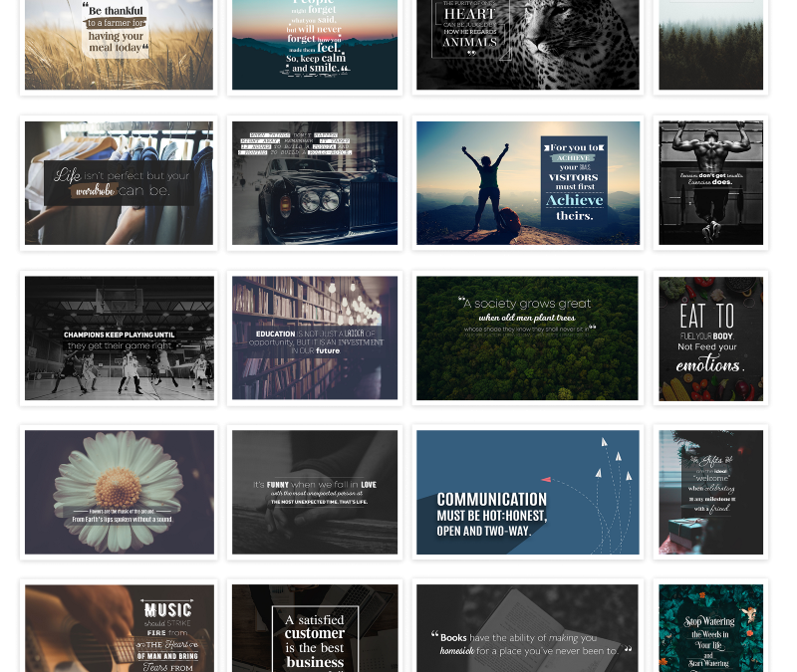Choose the 'Books have the ability' quote template
This screenshot has height=672, width=797.
(x=528, y=628)
